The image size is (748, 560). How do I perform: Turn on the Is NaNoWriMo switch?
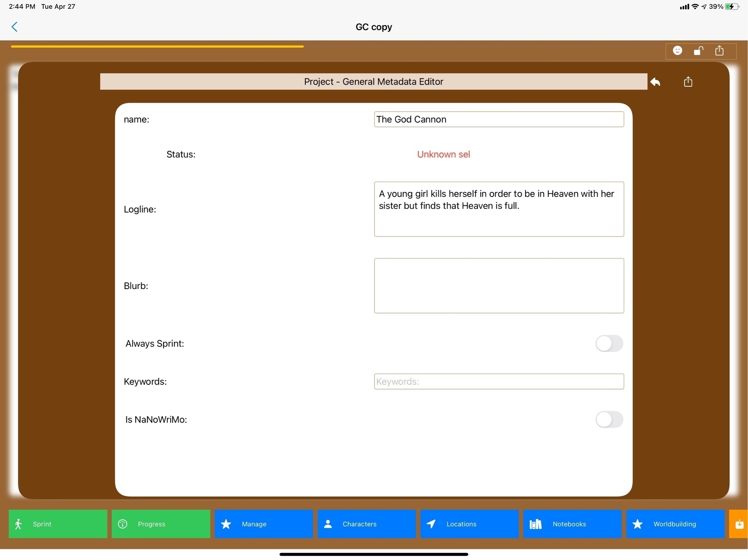point(609,420)
